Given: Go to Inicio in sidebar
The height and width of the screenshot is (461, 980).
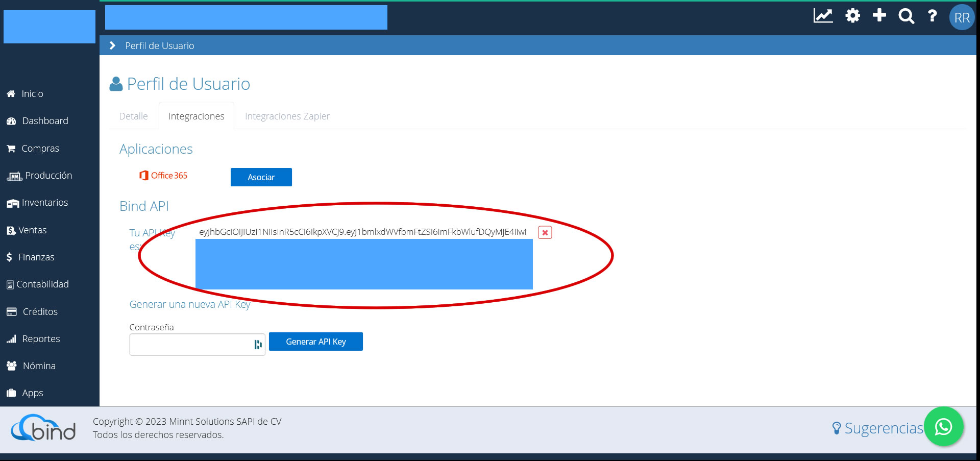Looking at the screenshot, I should pyautogui.click(x=32, y=94).
